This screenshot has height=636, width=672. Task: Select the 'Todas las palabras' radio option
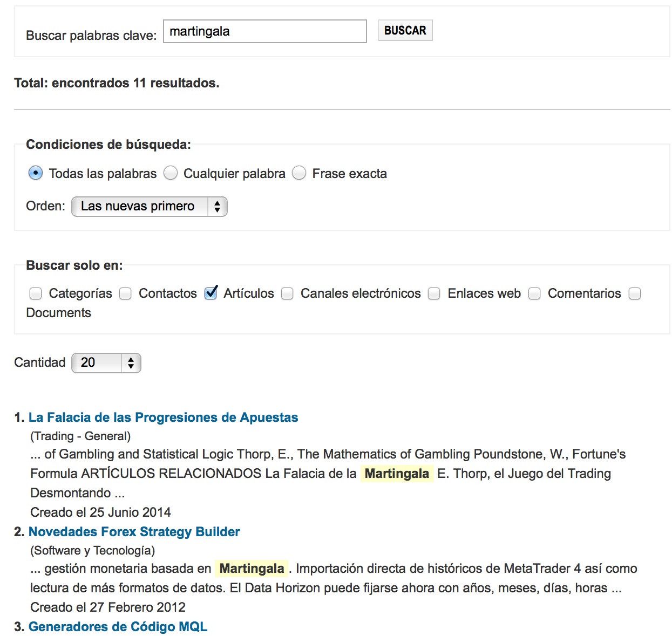point(36,173)
